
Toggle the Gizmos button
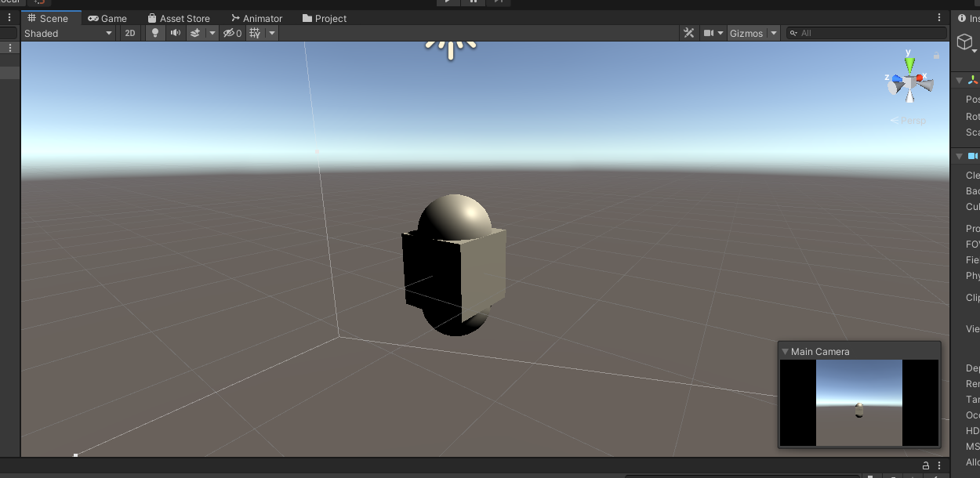click(746, 33)
